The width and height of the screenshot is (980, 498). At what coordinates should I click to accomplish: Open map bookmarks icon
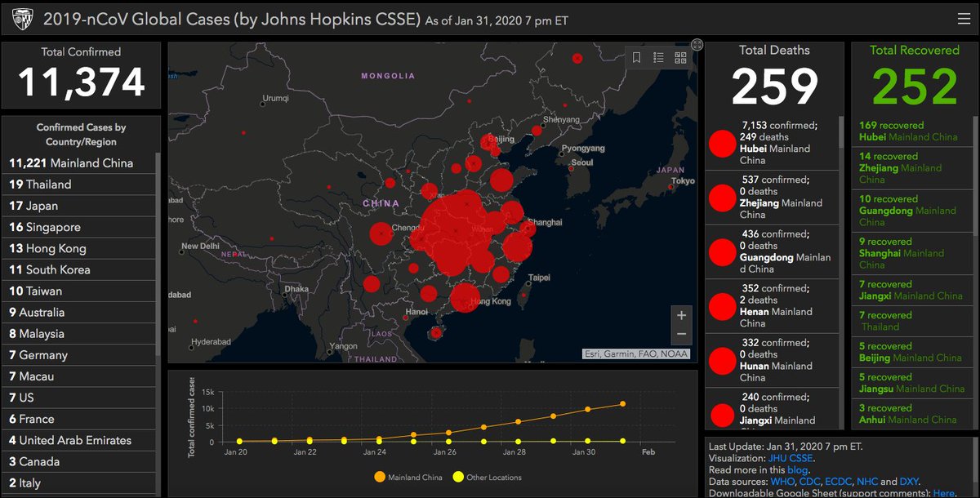[637, 57]
